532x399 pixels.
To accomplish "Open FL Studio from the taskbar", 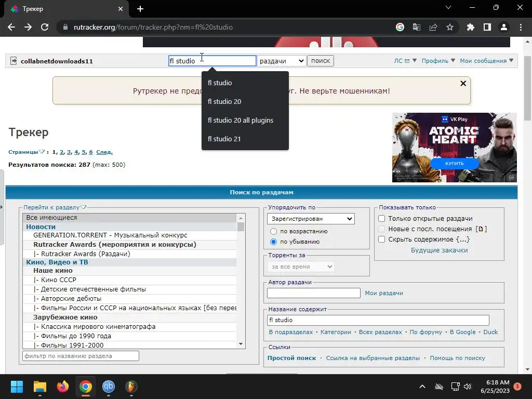I will (x=131, y=387).
